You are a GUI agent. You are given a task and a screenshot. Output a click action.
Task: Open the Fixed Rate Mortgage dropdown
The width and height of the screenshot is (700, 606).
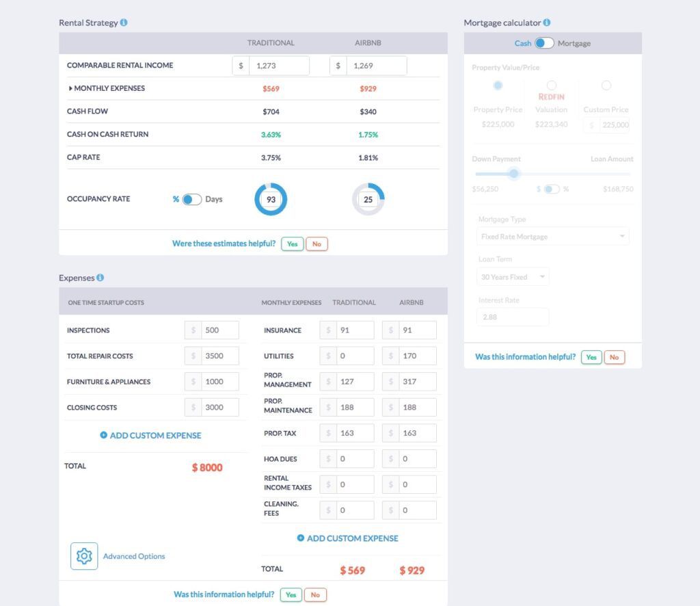(552, 236)
